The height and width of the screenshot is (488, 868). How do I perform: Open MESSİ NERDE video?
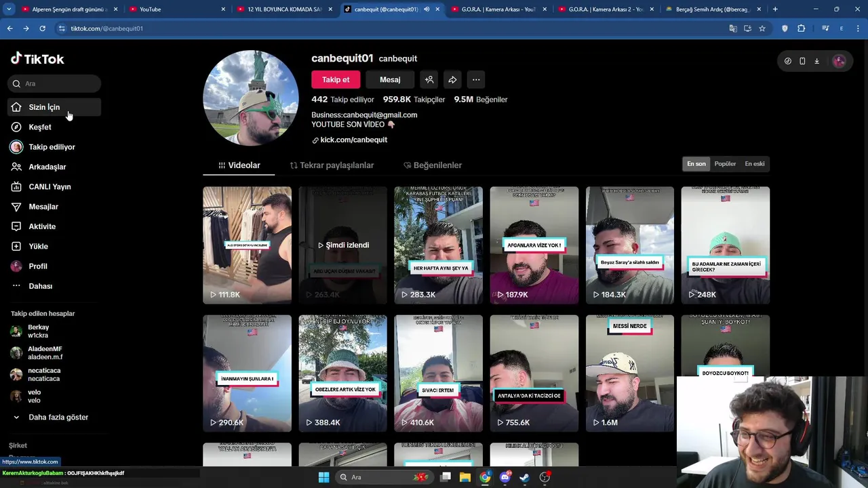click(630, 373)
